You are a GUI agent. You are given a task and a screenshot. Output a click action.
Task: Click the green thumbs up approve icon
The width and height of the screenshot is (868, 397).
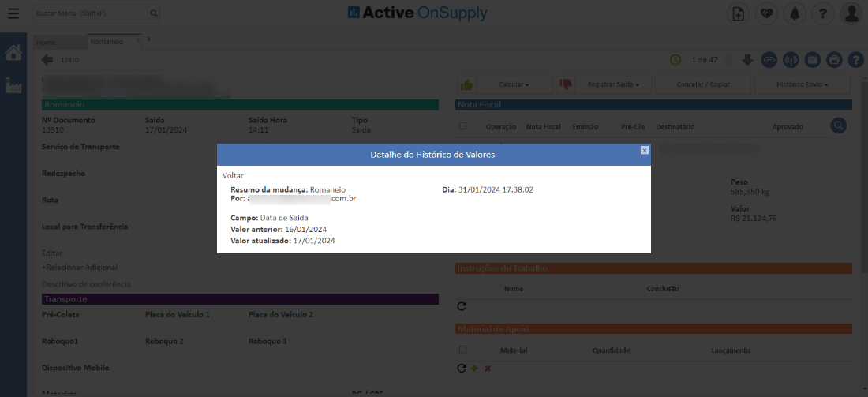click(x=466, y=84)
